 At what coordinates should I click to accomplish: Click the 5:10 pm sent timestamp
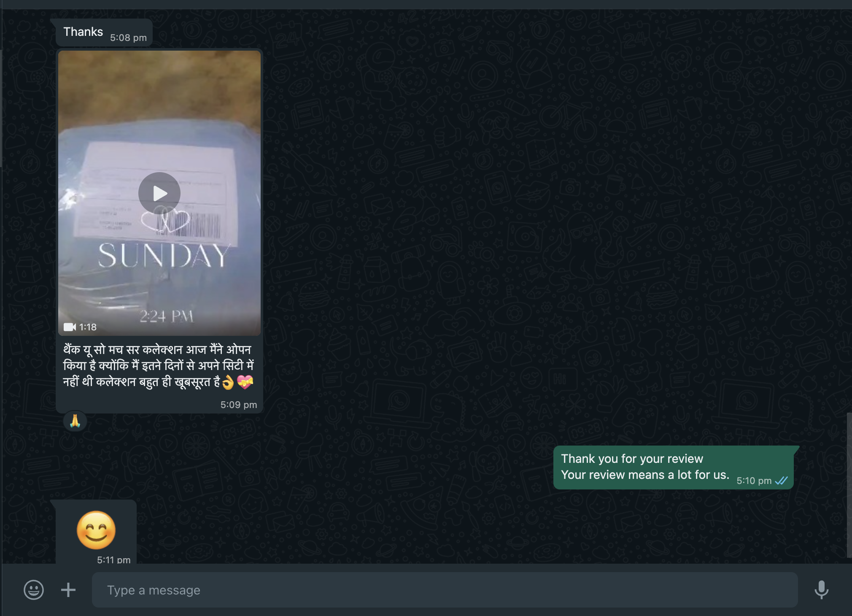coord(754,481)
